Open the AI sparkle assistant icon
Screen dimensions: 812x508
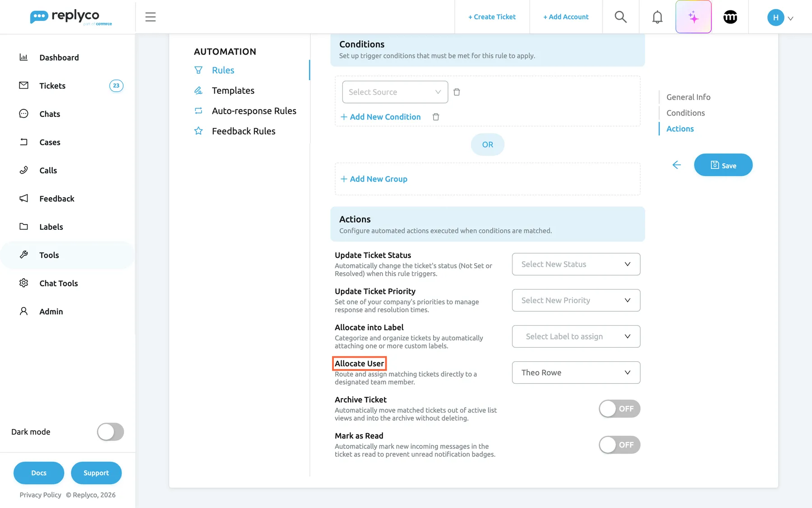(693, 17)
